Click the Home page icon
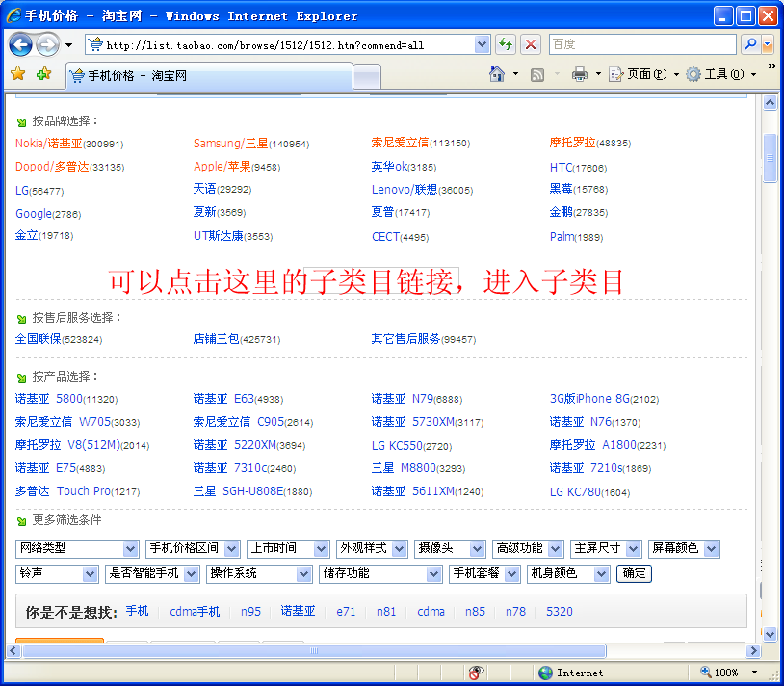The width and height of the screenshot is (784, 686). (497, 74)
